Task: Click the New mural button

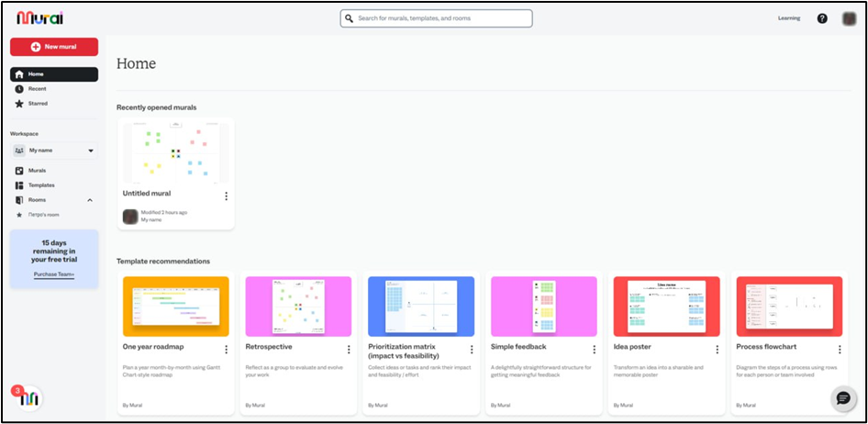Action: (54, 46)
